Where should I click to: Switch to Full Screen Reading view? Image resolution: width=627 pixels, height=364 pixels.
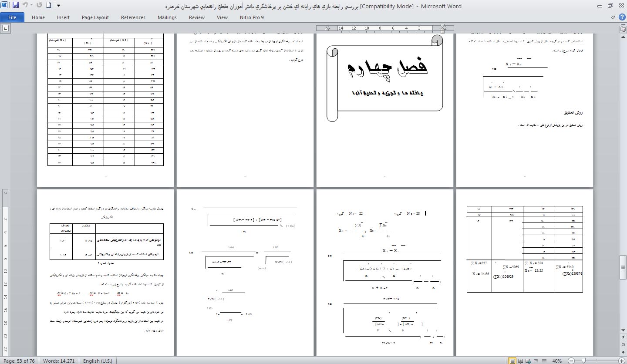coord(521,361)
